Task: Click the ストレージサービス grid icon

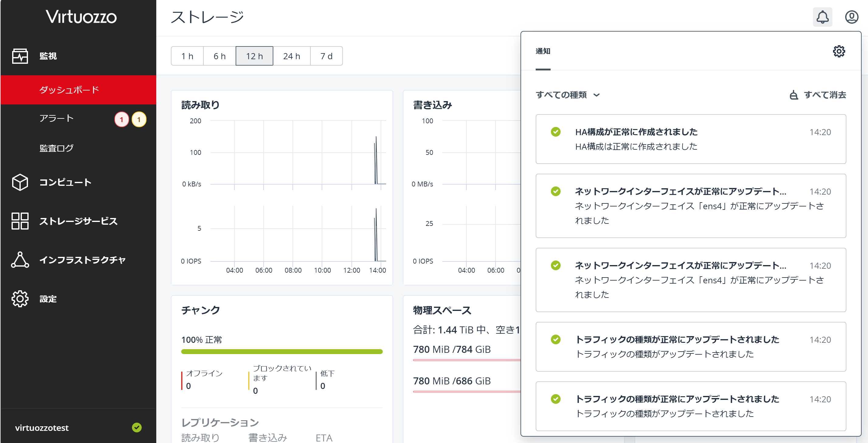Action: tap(20, 221)
